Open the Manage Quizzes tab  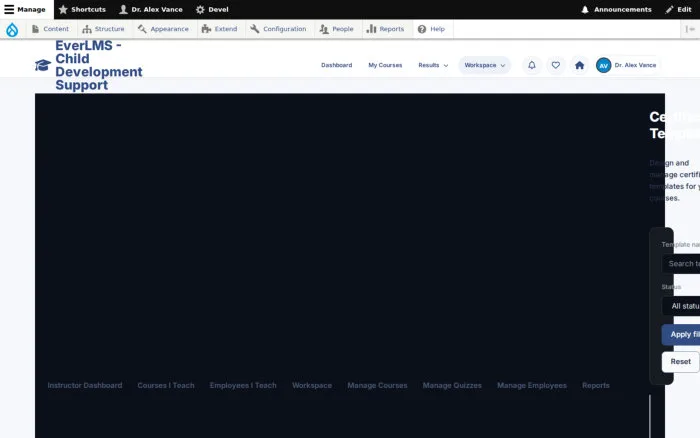point(452,385)
